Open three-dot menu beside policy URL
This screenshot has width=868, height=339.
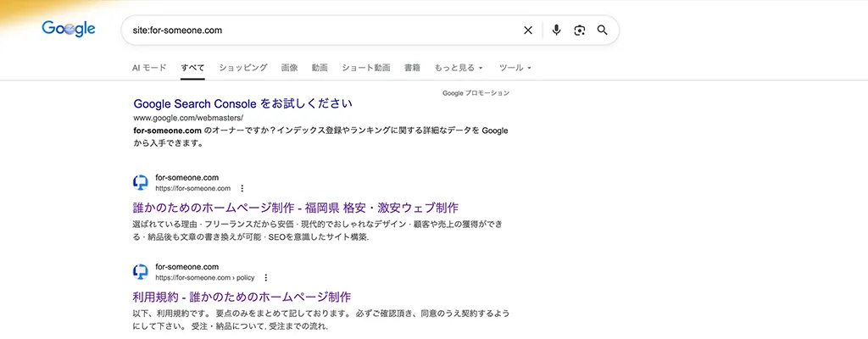[x=265, y=277]
